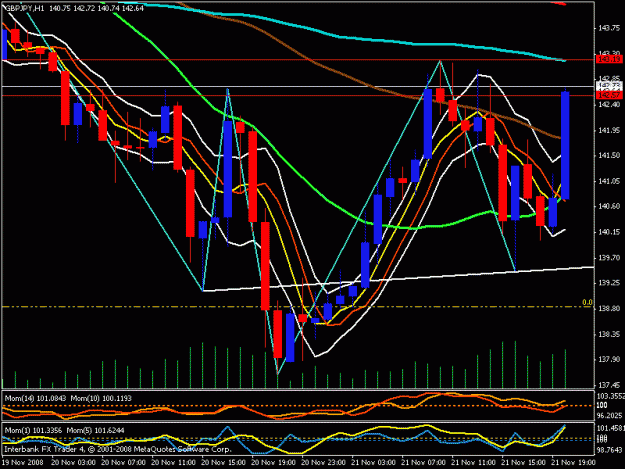Click the 21 Nov 11:00 time label

point(473,462)
